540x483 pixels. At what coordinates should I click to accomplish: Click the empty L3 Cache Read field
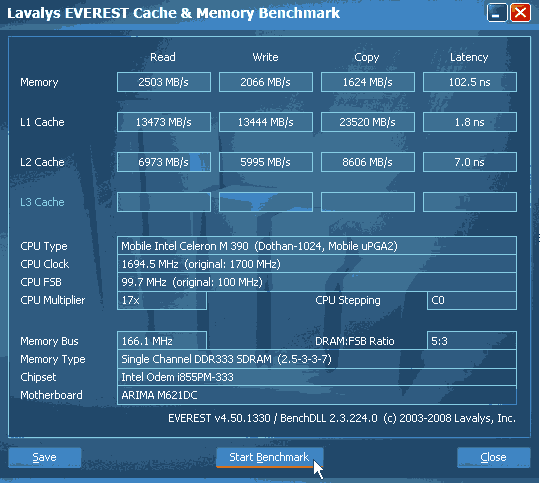164,202
